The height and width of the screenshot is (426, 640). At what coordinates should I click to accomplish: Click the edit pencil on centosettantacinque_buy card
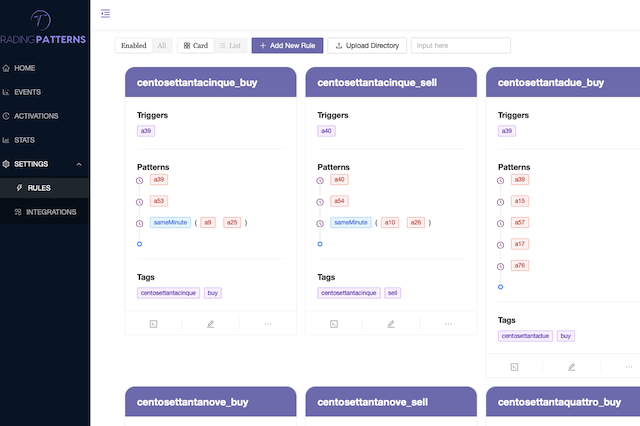(210, 324)
